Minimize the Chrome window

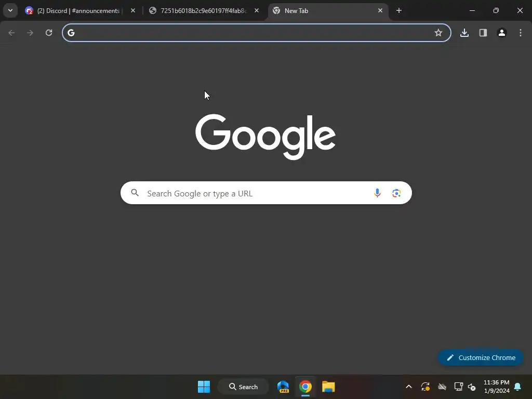472,10
